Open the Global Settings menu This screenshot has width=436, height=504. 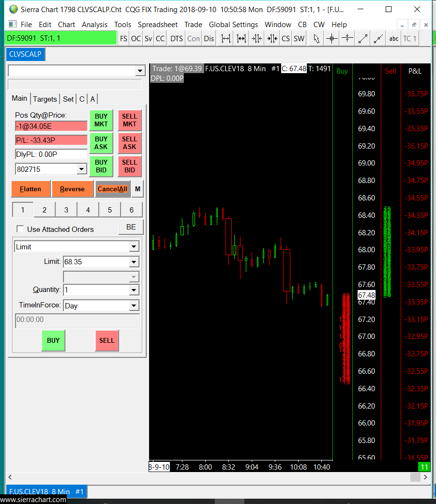click(x=233, y=25)
